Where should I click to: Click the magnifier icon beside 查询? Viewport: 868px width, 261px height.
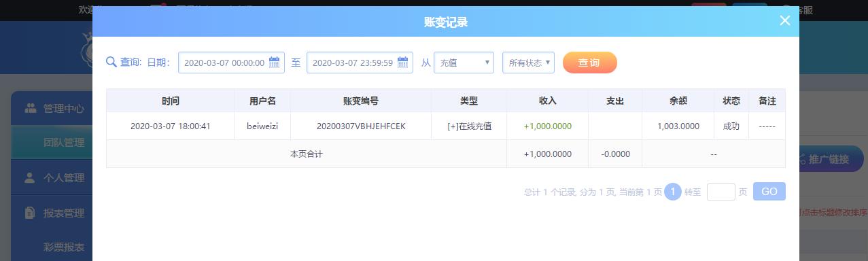coord(111,62)
